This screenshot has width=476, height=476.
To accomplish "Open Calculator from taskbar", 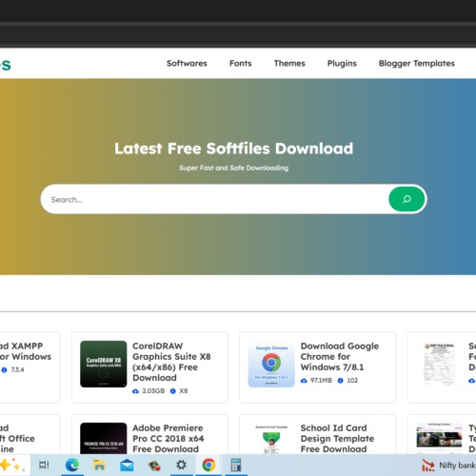I will coord(236,466).
